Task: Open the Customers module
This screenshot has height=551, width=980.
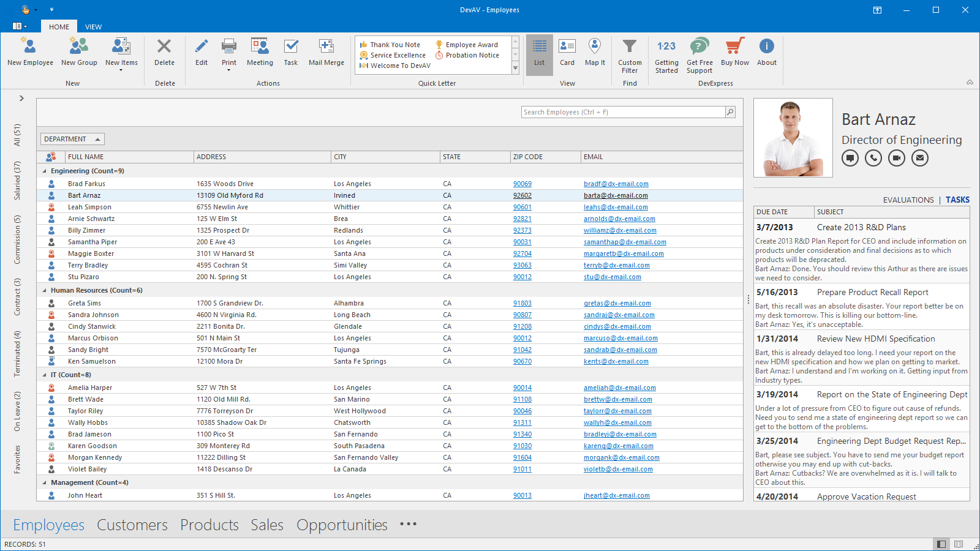Action: 132,525
